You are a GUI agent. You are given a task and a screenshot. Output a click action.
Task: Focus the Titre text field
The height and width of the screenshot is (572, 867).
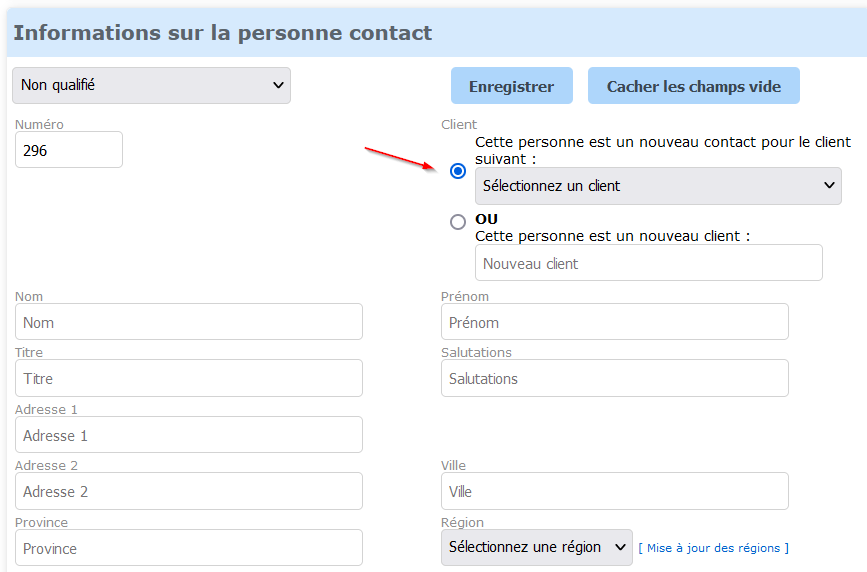[x=189, y=379]
